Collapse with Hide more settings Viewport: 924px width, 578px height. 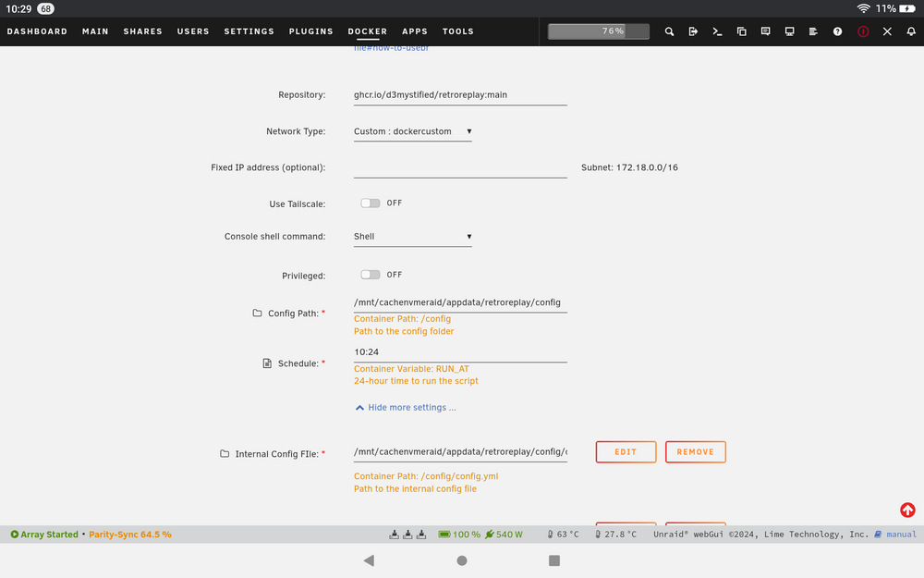click(406, 408)
